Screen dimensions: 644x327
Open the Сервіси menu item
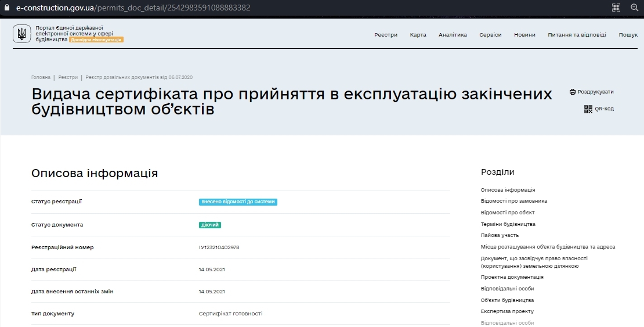coord(490,35)
